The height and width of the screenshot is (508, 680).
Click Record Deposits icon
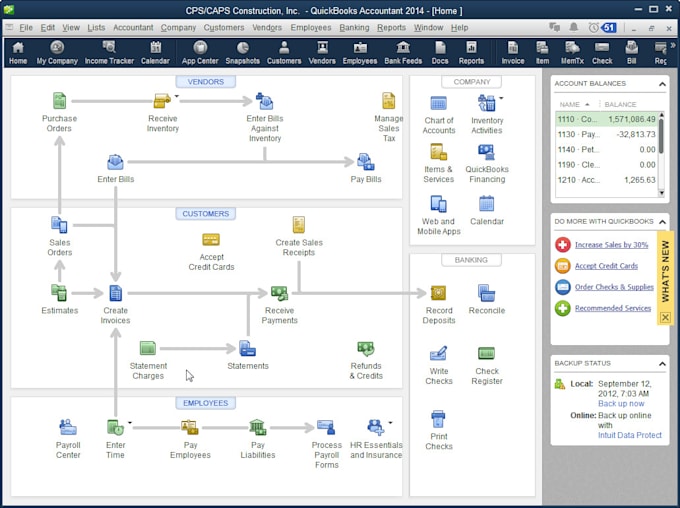tap(438, 293)
